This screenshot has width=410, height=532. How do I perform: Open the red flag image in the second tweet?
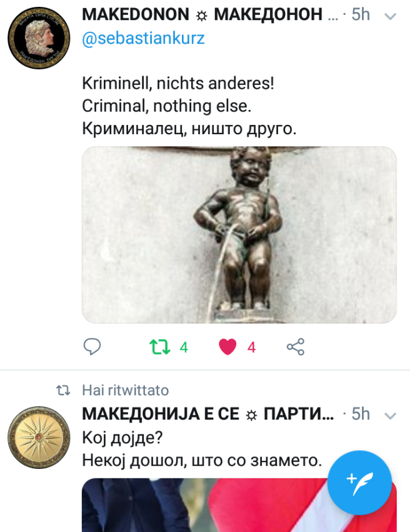239,505
